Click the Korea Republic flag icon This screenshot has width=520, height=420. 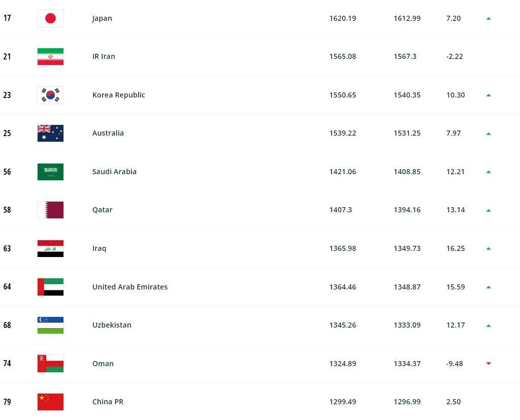point(50,95)
